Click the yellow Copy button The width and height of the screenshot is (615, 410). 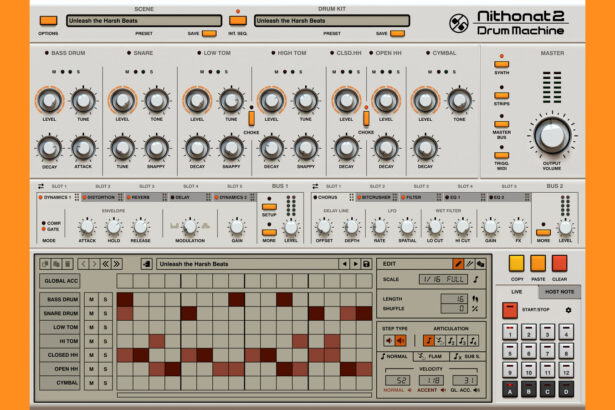pyautogui.click(x=517, y=266)
